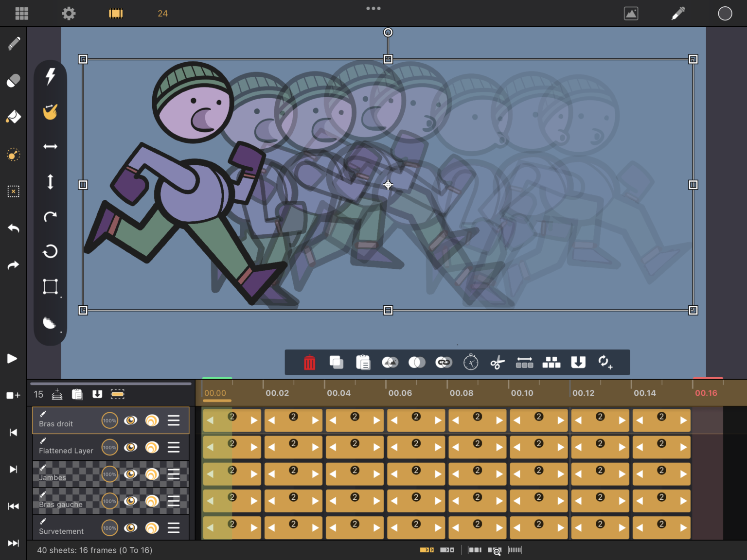747x560 pixels.
Task: Select the free transform bounding-box tool
Action: [50, 286]
